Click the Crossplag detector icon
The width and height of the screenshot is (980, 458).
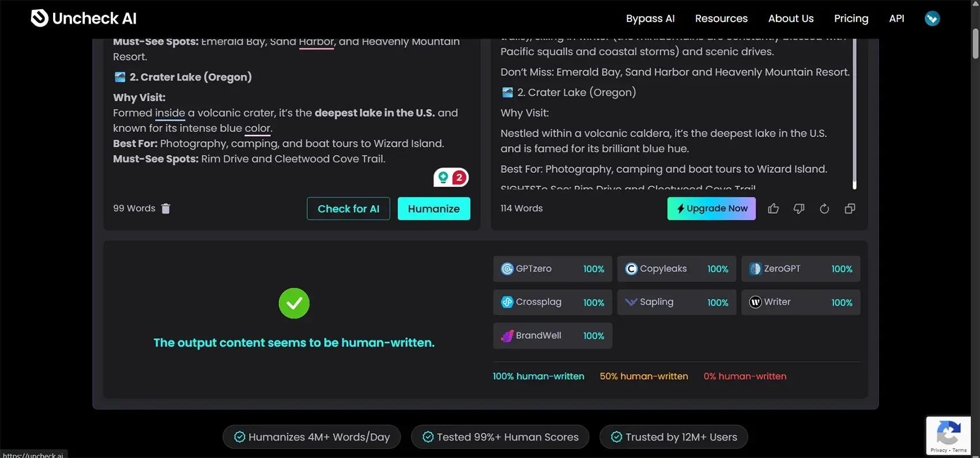(507, 302)
